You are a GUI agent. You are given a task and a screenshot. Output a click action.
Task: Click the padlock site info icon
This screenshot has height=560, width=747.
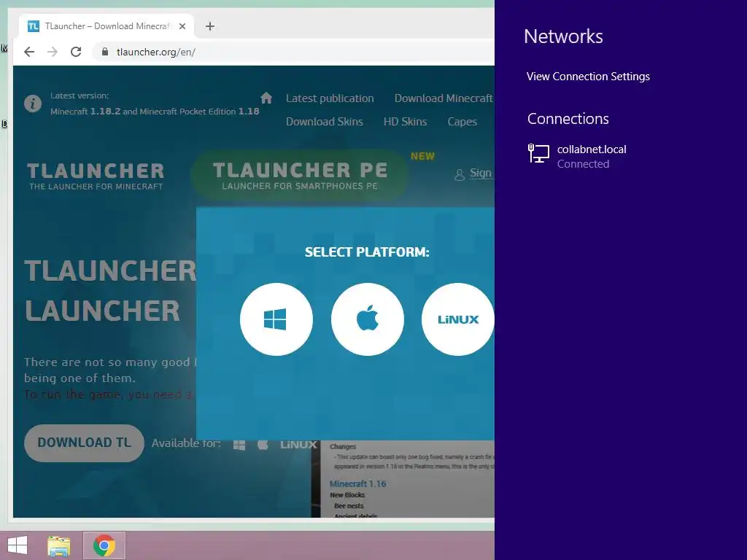105,52
